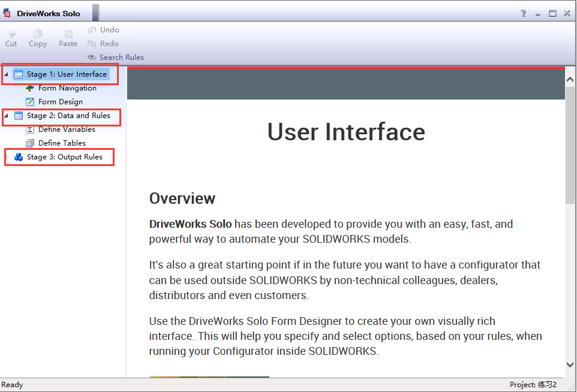Collapse the Stage 1 User Interface node
Screen dimensions: 577x392
(x=6, y=74)
